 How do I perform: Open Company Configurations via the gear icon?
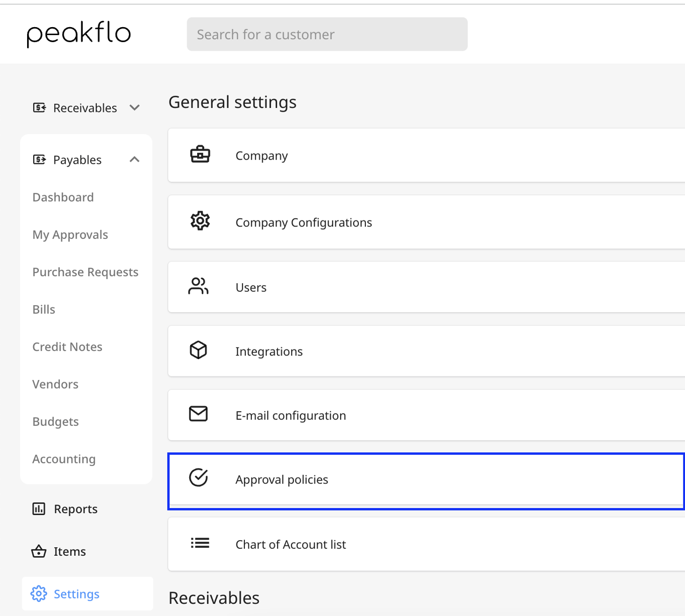pyautogui.click(x=200, y=221)
